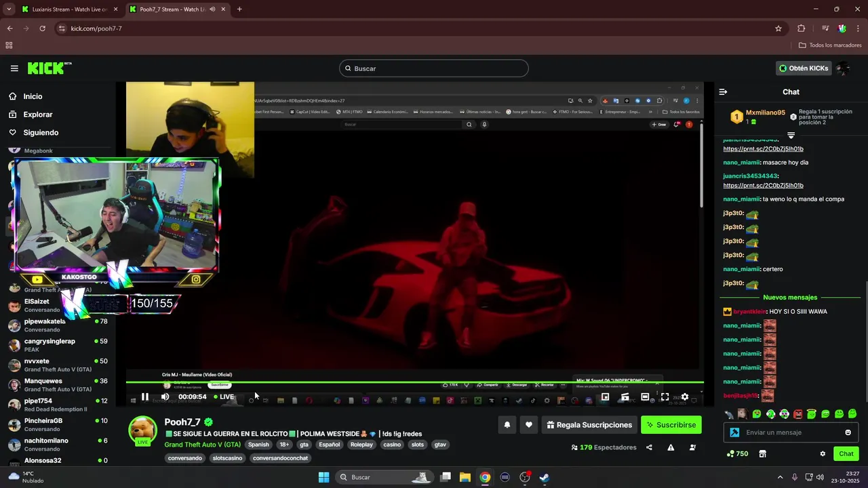Pick the heart-eyes green emote
The image size is (868, 488).
(x=757, y=414)
